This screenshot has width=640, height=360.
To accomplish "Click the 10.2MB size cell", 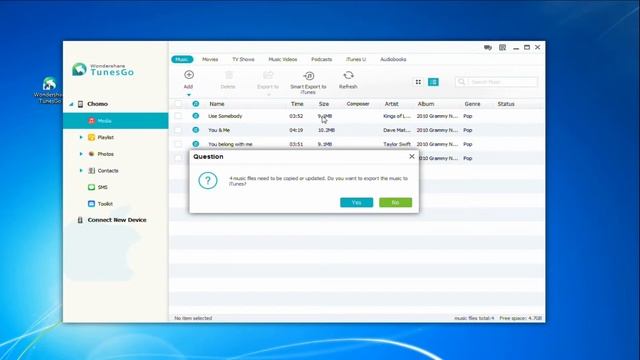I will pos(326,130).
